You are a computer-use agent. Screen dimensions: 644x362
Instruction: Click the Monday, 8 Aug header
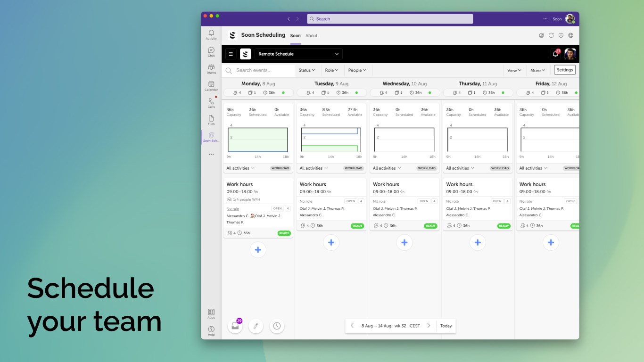258,84
